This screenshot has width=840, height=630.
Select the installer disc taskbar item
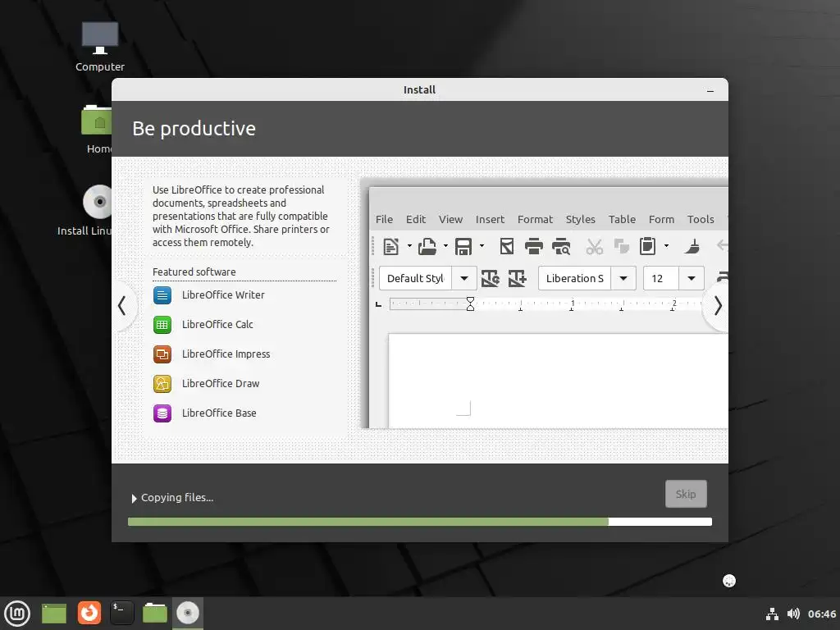188,613
